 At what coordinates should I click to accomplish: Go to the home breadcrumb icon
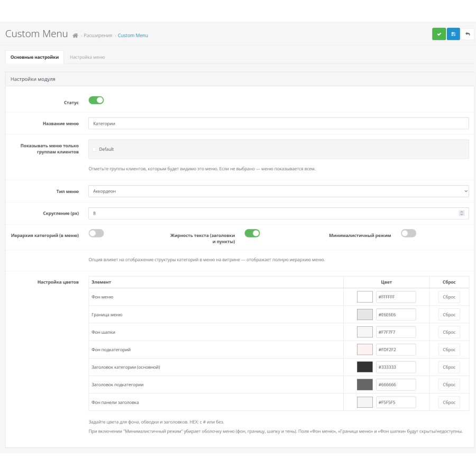pyautogui.click(x=75, y=35)
